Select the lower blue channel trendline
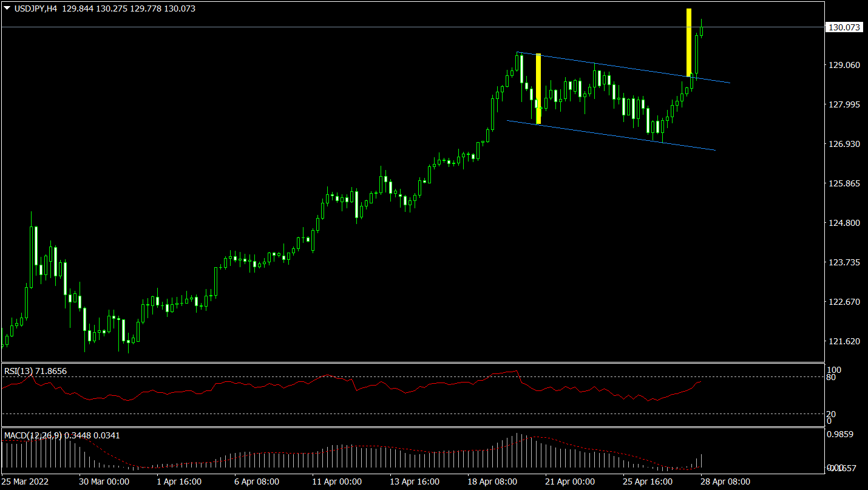 pyautogui.click(x=611, y=135)
